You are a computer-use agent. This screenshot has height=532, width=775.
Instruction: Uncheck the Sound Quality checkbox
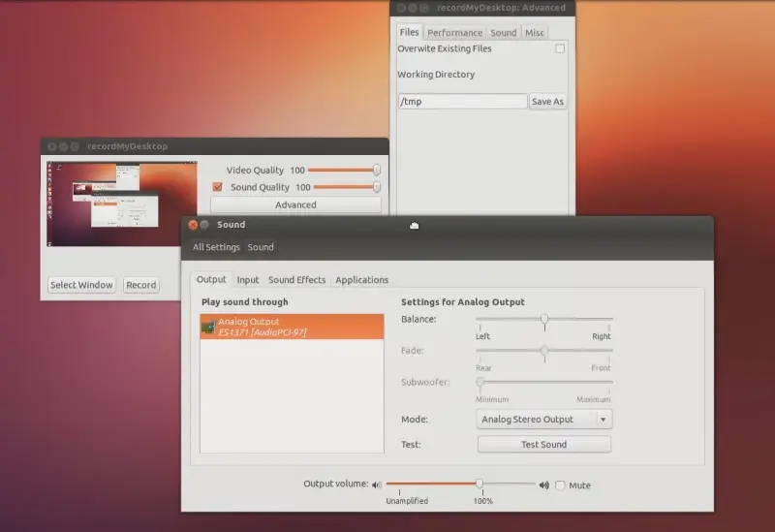218,187
